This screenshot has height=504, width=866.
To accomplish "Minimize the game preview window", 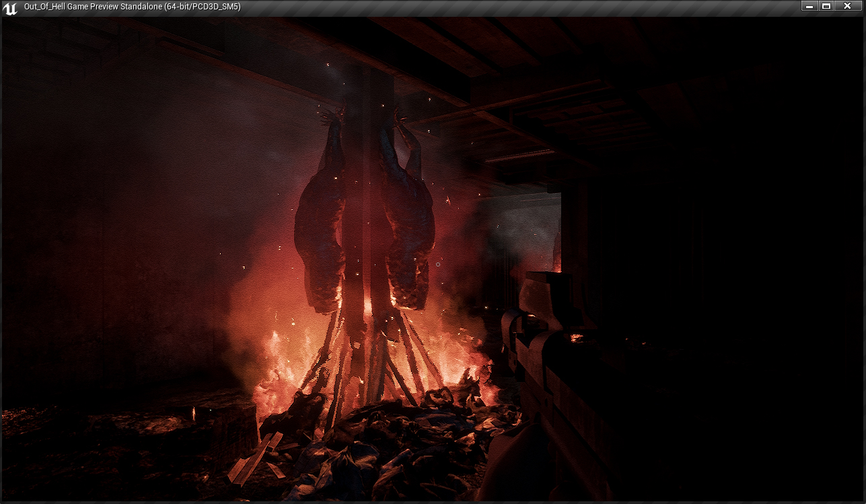I will (809, 6).
